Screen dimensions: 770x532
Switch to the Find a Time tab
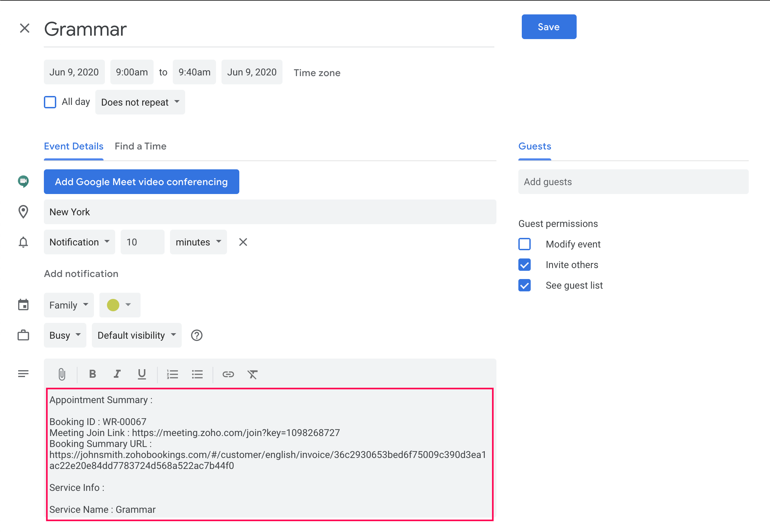click(x=140, y=146)
